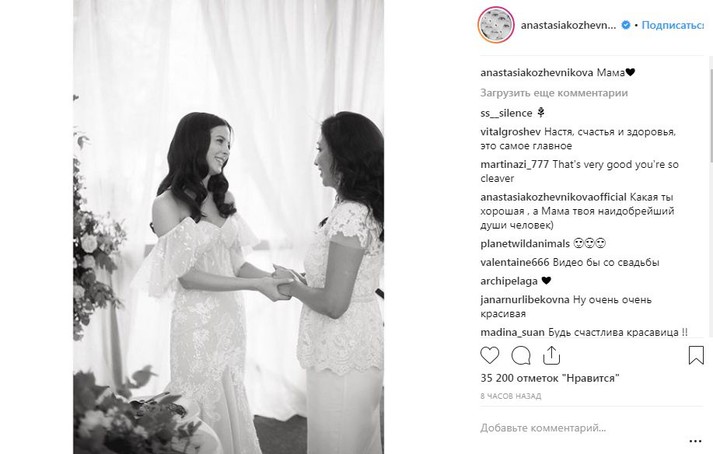Image resolution: width=713 pixels, height=454 pixels.
Task: Open commenter martinazi_777's profile
Action: point(514,164)
